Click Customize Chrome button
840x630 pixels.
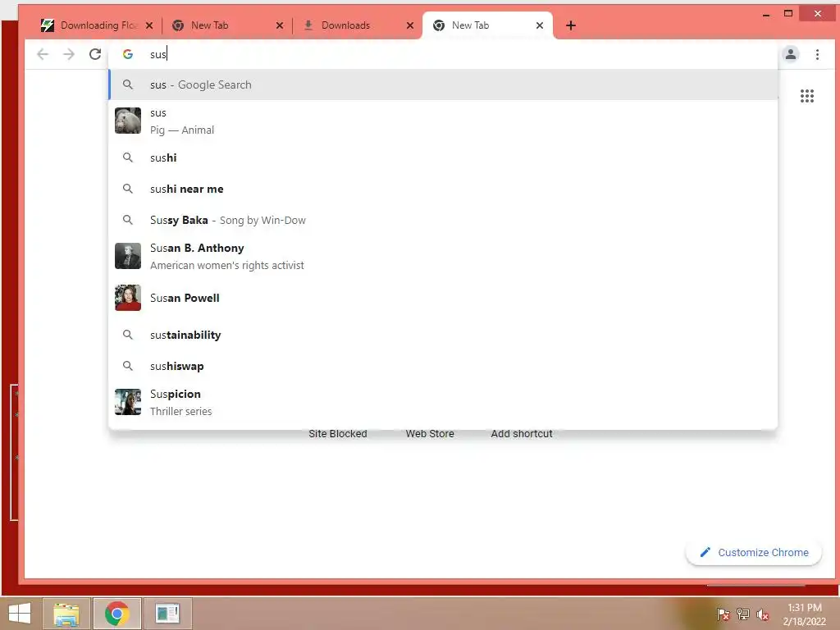click(x=753, y=552)
